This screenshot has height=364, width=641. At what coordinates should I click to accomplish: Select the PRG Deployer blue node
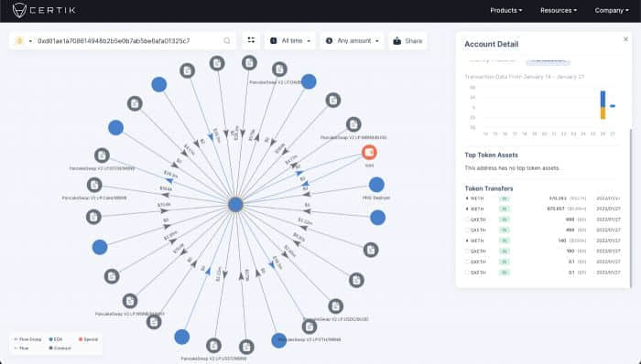coord(376,185)
